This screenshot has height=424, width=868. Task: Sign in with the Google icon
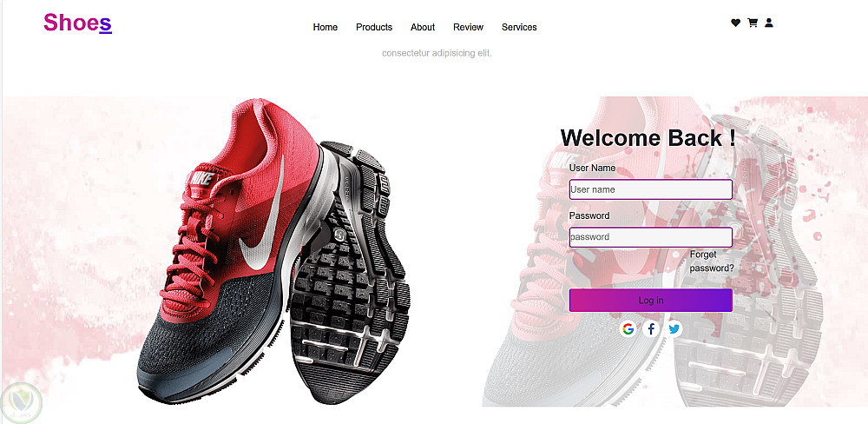point(628,329)
